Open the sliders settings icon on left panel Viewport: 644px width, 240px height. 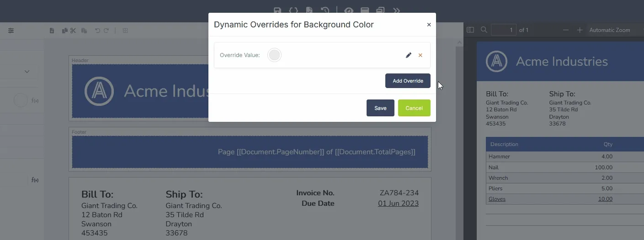pos(11,31)
